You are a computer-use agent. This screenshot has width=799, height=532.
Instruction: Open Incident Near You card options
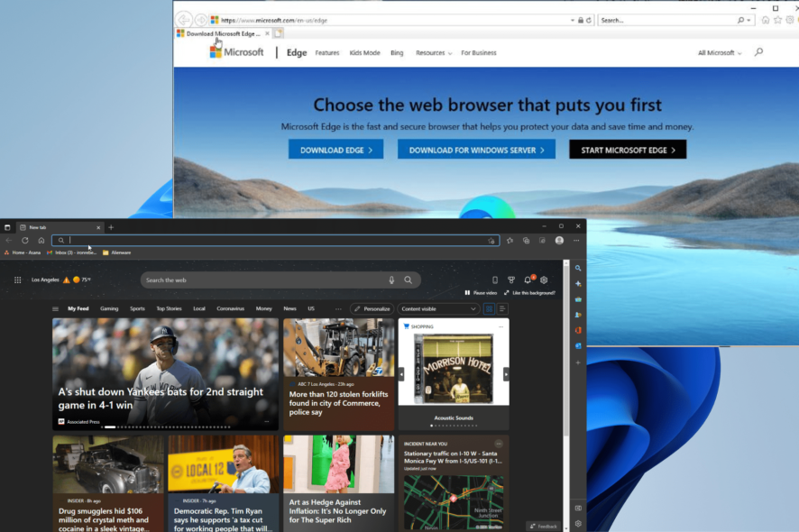coord(499,444)
